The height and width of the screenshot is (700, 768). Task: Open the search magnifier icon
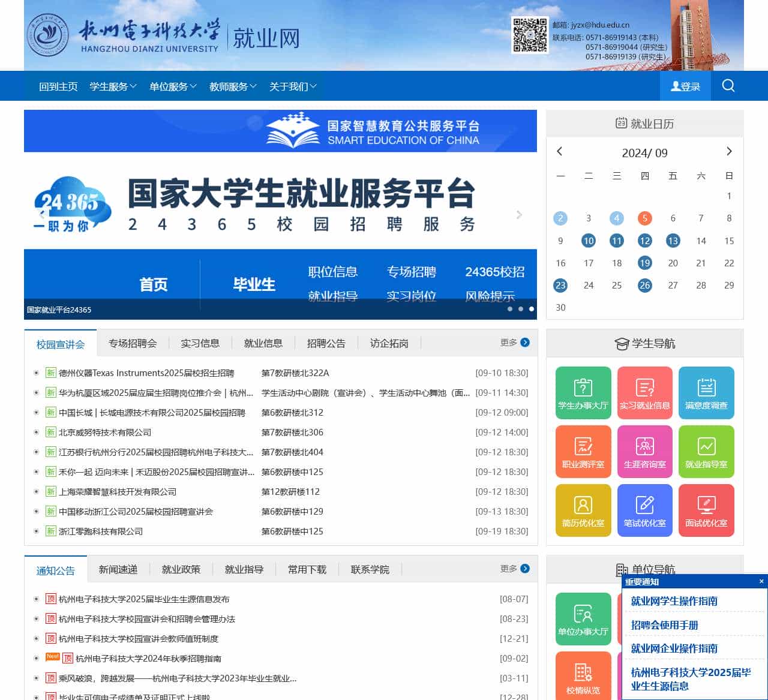(x=728, y=86)
